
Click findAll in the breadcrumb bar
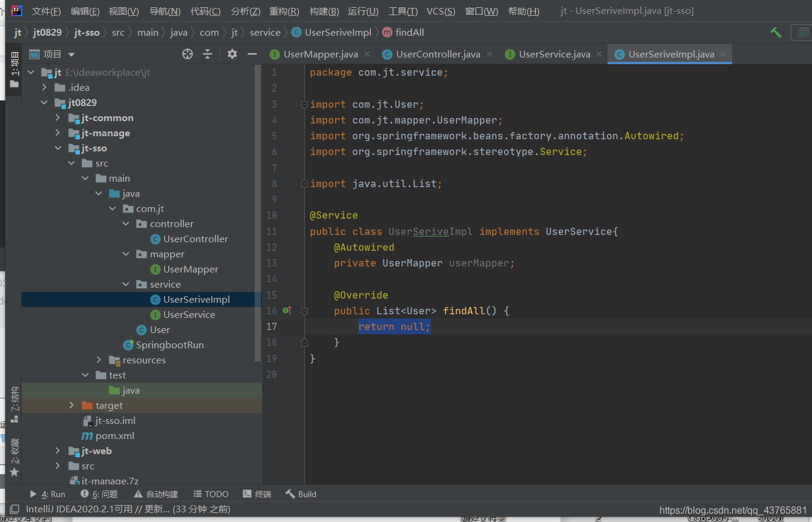point(403,33)
